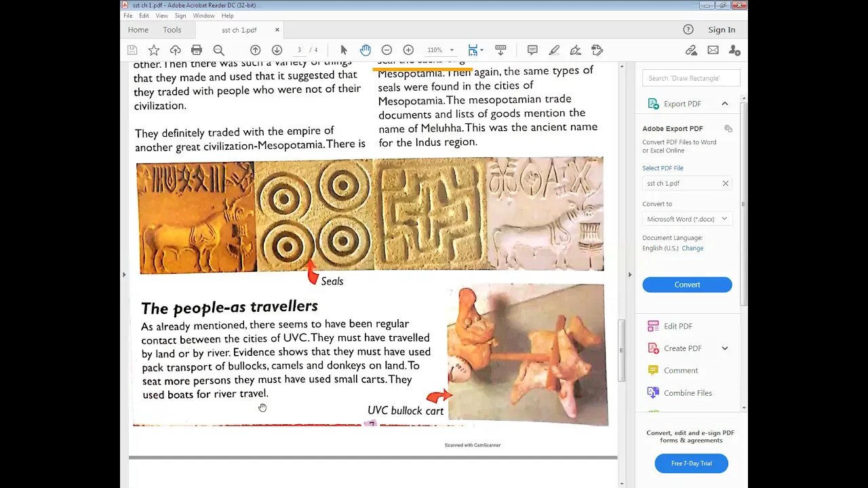
Task: Open the Help menu
Action: click(x=228, y=16)
